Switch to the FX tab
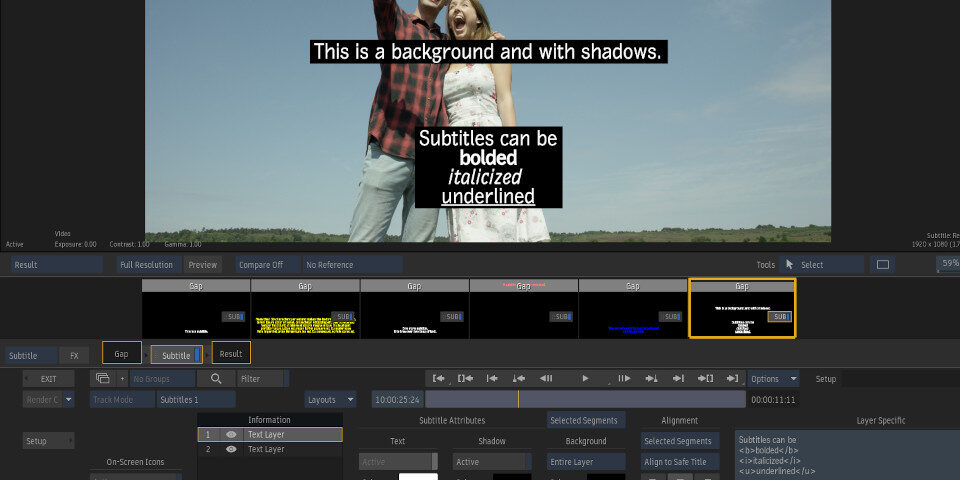 point(73,355)
